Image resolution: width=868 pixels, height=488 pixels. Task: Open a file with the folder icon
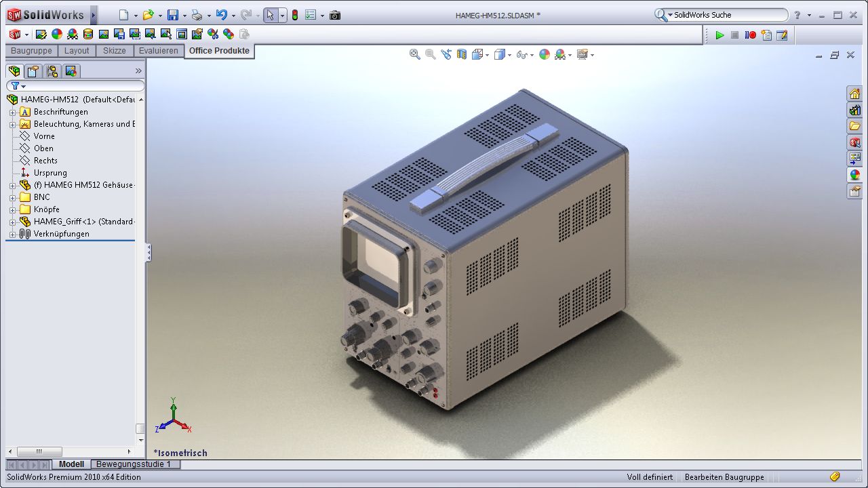[x=148, y=15]
